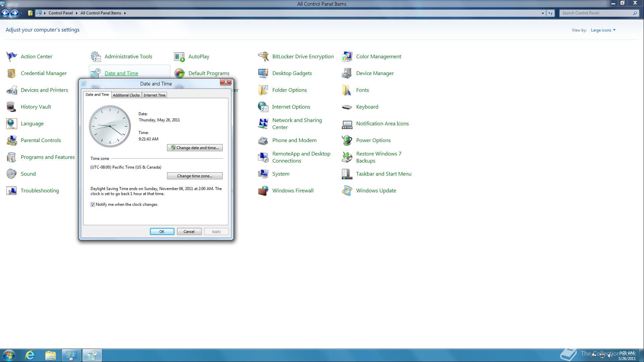Open the AutoPlay icon
The height and width of the screenshot is (362, 644).
click(x=179, y=57)
